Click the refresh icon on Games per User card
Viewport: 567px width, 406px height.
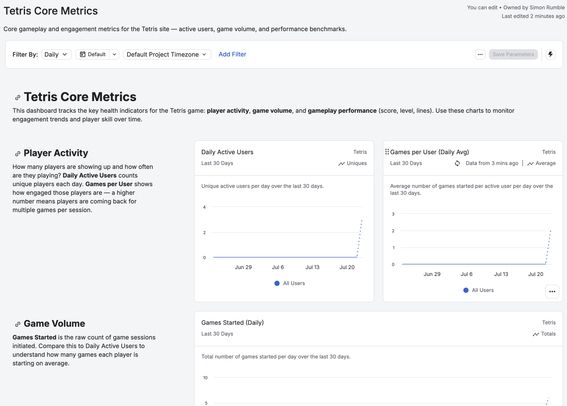[457, 163]
